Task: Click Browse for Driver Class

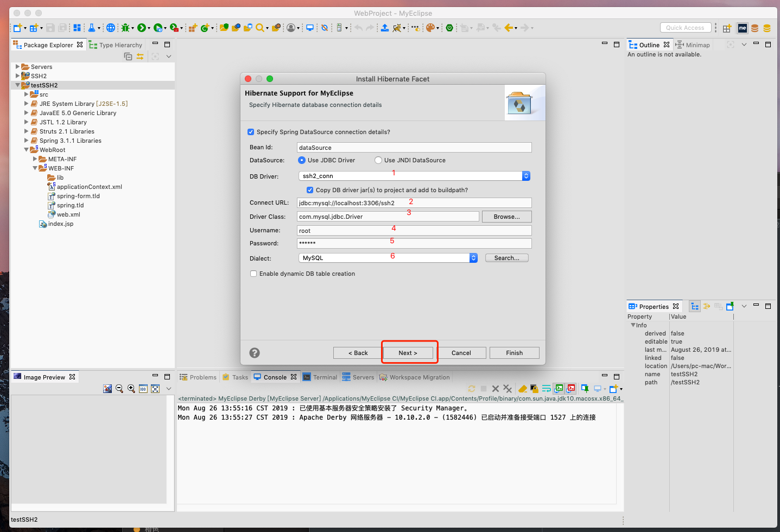Action: tap(507, 217)
